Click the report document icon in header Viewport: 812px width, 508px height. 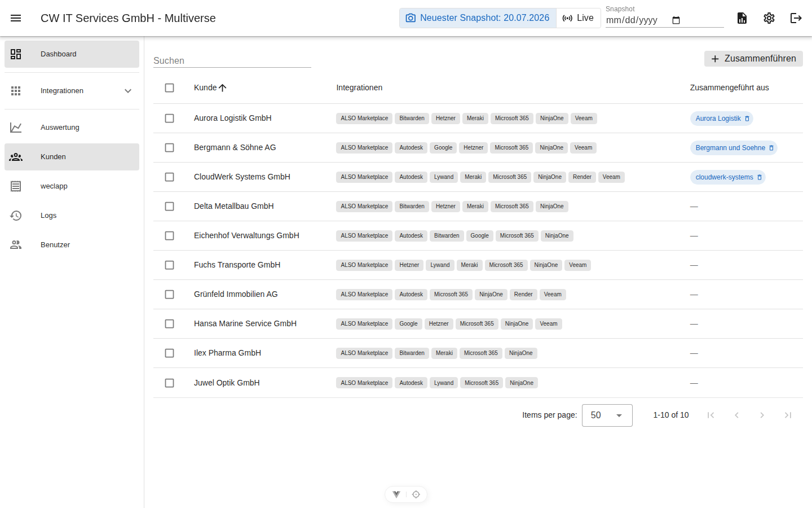742,18
